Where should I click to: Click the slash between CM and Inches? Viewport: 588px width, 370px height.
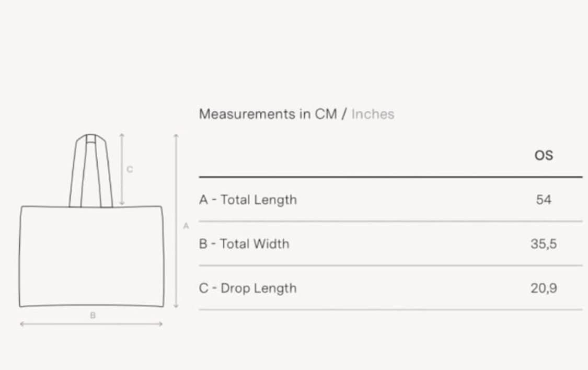pos(344,114)
